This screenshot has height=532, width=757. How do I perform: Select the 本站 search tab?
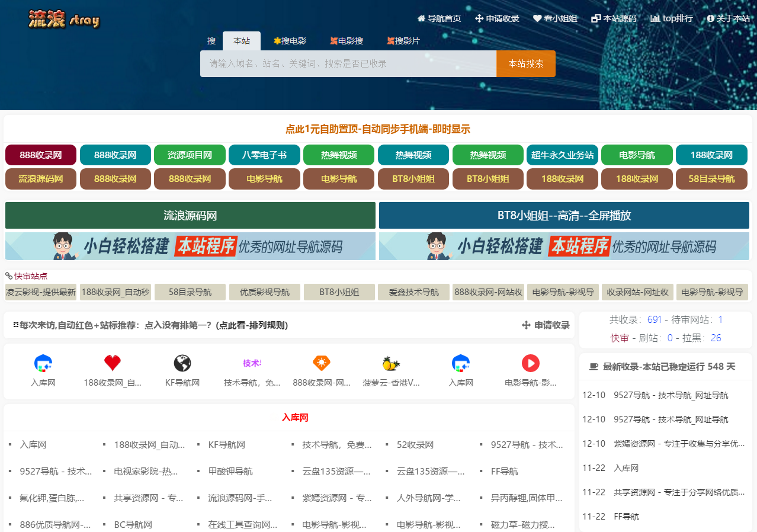tap(242, 41)
